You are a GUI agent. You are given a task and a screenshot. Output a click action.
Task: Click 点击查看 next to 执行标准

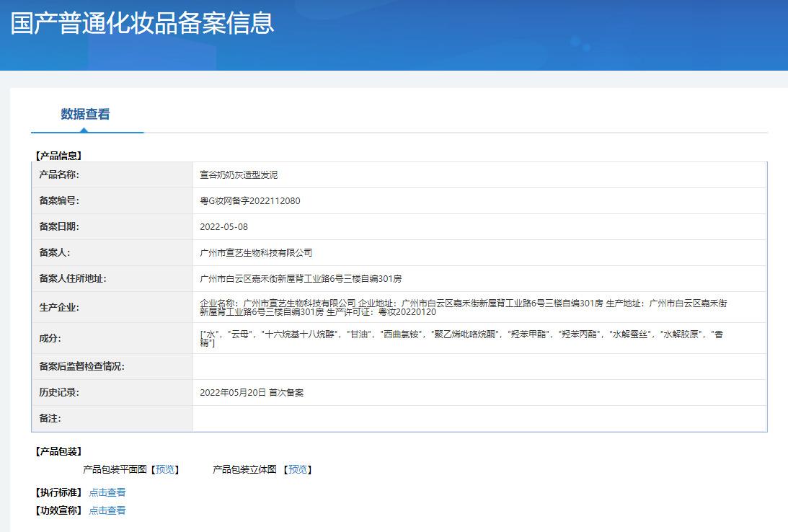pyautogui.click(x=107, y=492)
